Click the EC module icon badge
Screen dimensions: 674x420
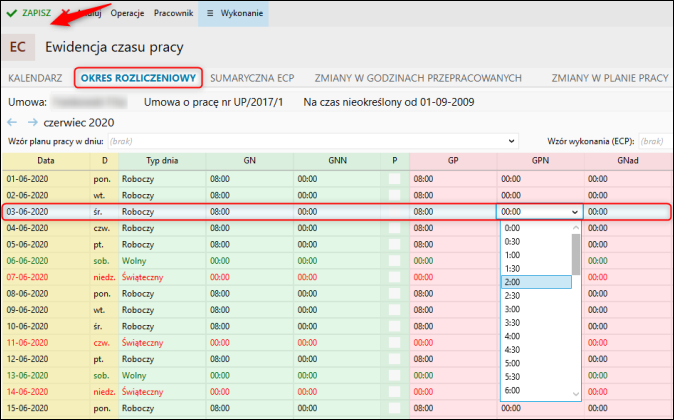pos(18,47)
